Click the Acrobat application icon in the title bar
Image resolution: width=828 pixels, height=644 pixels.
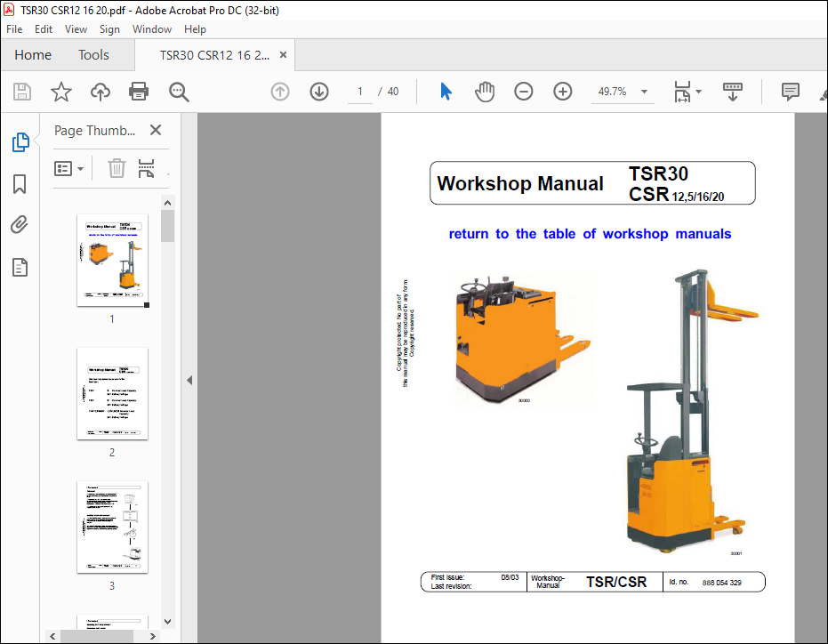[9, 10]
